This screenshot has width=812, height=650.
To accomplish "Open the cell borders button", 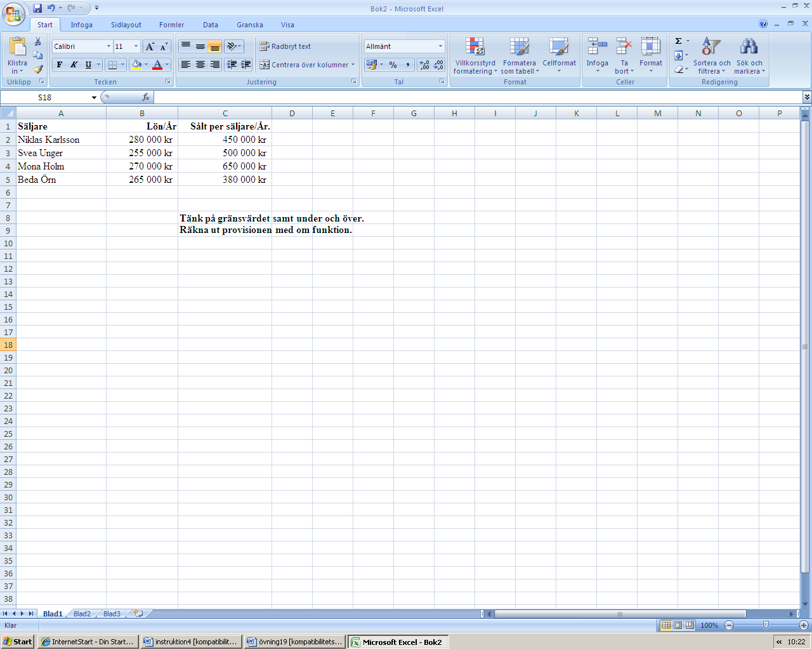I will click(112, 65).
